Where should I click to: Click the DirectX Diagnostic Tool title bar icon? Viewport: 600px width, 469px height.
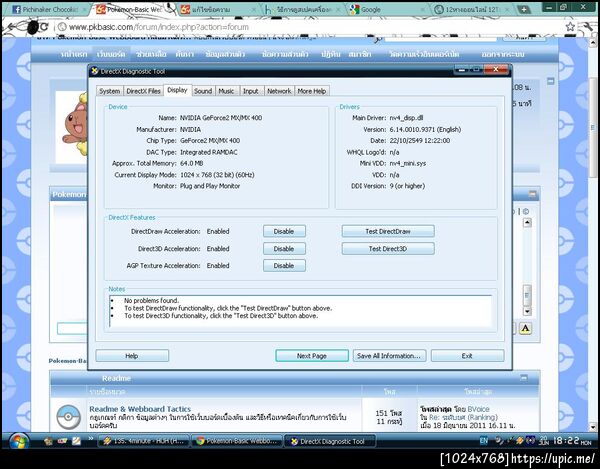pos(95,71)
